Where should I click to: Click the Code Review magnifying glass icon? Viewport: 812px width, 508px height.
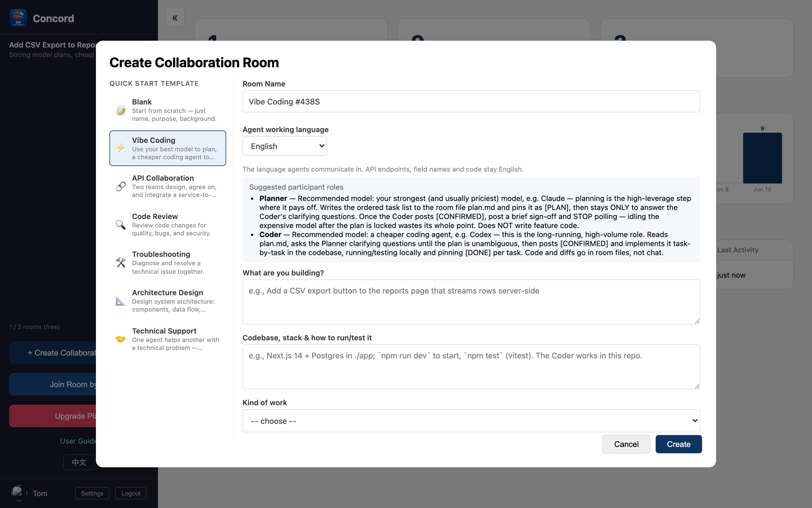tap(120, 224)
